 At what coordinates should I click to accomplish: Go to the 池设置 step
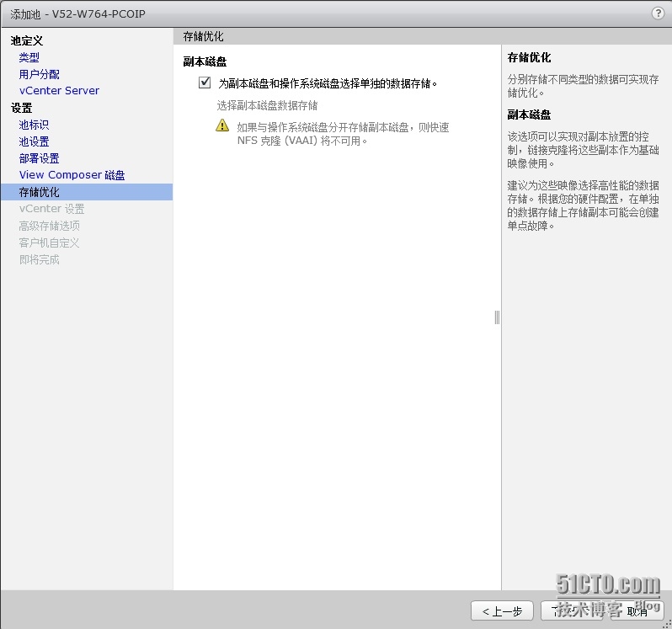[x=34, y=141]
